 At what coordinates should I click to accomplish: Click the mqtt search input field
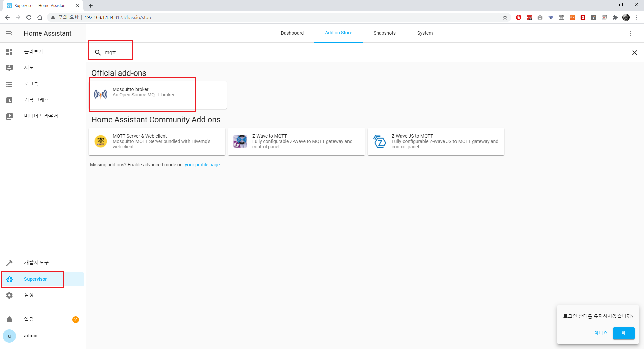click(x=366, y=53)
